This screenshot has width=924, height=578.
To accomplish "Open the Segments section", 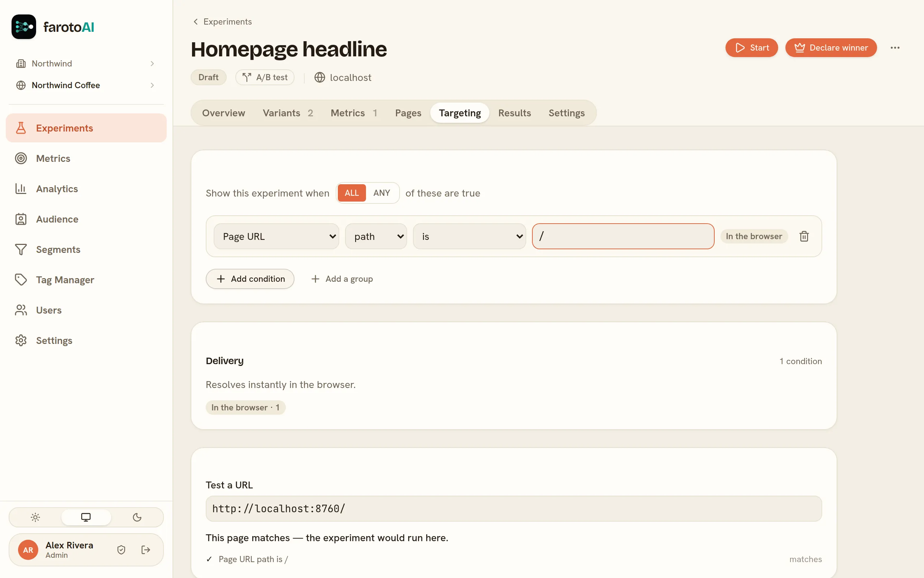I will point(86,249).
